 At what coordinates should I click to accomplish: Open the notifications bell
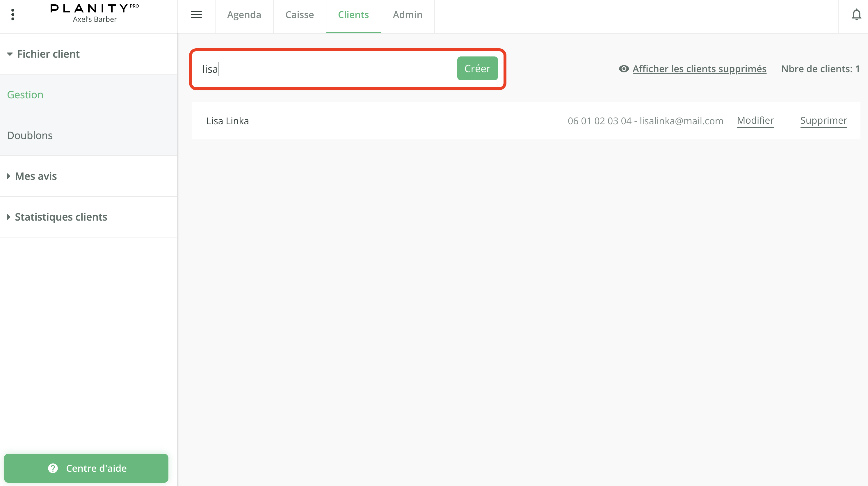tap(856, 15)
